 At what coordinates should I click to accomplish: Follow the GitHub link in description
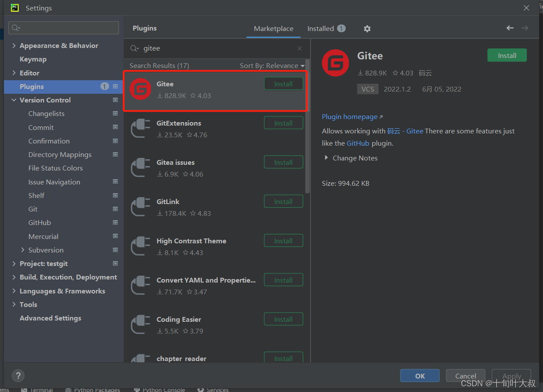point(358,143)
